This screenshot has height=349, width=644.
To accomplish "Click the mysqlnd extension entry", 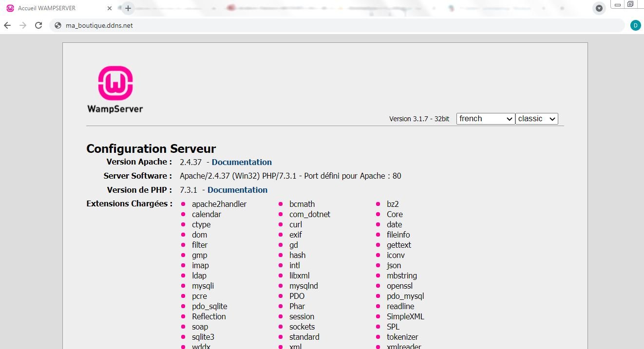I will click(303, 286).
